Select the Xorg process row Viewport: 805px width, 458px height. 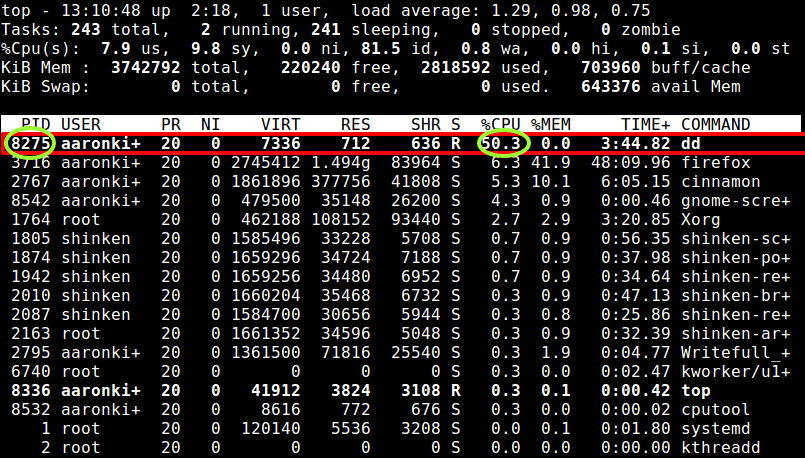pyautogui.click(x=402, y=220)
